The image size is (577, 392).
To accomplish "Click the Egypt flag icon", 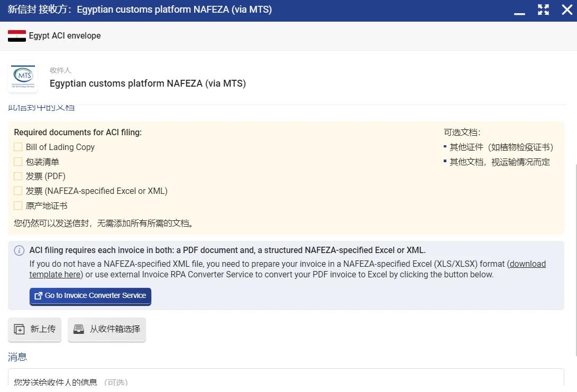I will pos(17,36).
